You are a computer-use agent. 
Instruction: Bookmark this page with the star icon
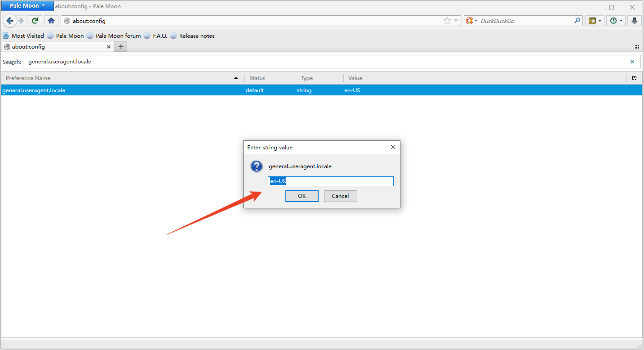447,21
